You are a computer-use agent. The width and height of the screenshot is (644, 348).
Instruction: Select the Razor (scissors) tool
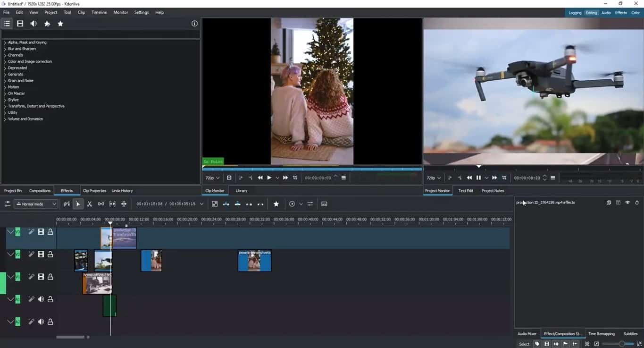pyautogui.click(x=89, y=204)
